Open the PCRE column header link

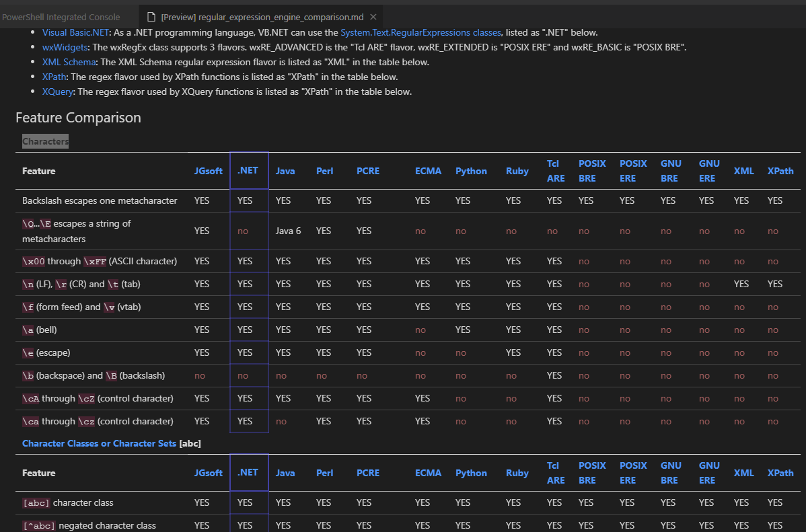[368, 171]
